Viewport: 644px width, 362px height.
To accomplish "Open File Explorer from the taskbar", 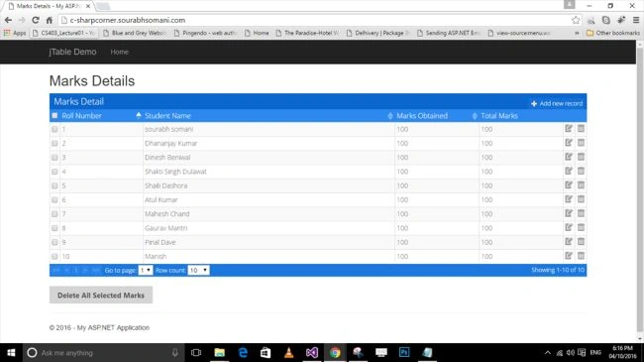I will point(219,352).
